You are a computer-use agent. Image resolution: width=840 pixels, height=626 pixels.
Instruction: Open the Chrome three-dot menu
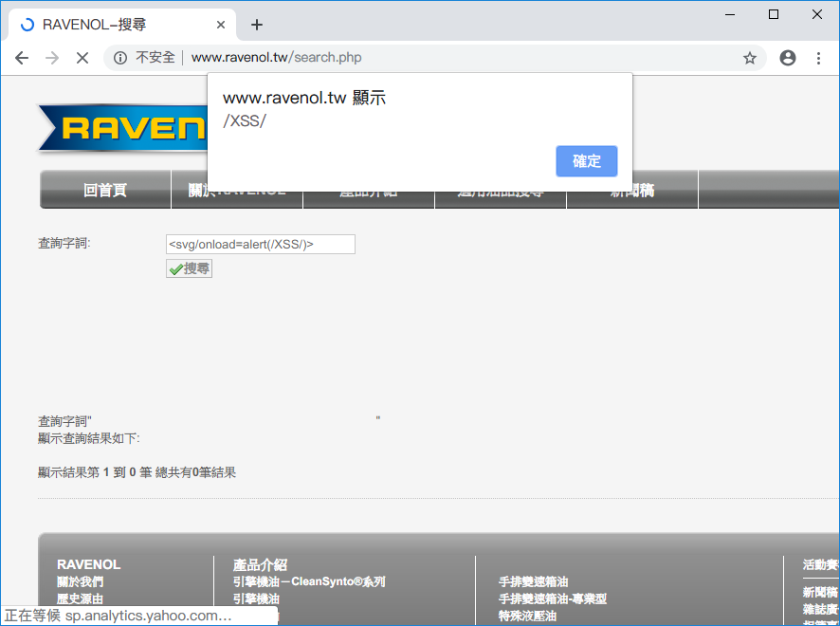pyautogui.click(x=818, y=58)
